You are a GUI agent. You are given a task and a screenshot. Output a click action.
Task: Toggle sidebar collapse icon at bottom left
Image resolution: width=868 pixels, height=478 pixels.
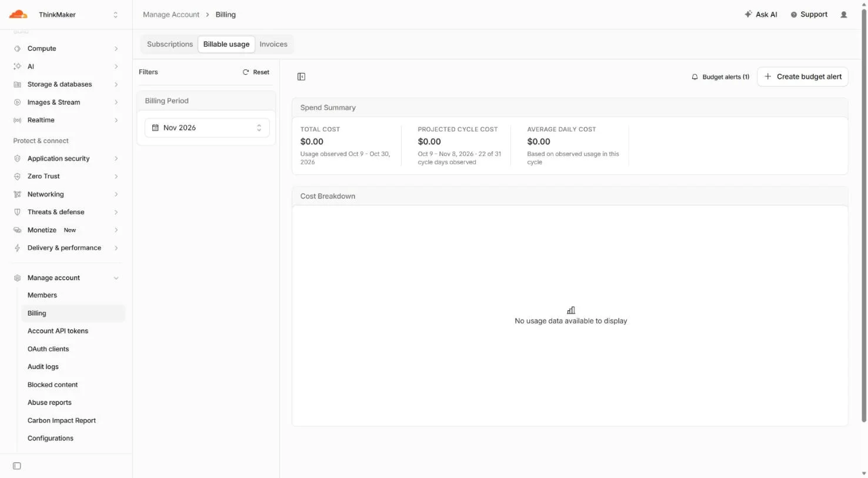point(17,466)
